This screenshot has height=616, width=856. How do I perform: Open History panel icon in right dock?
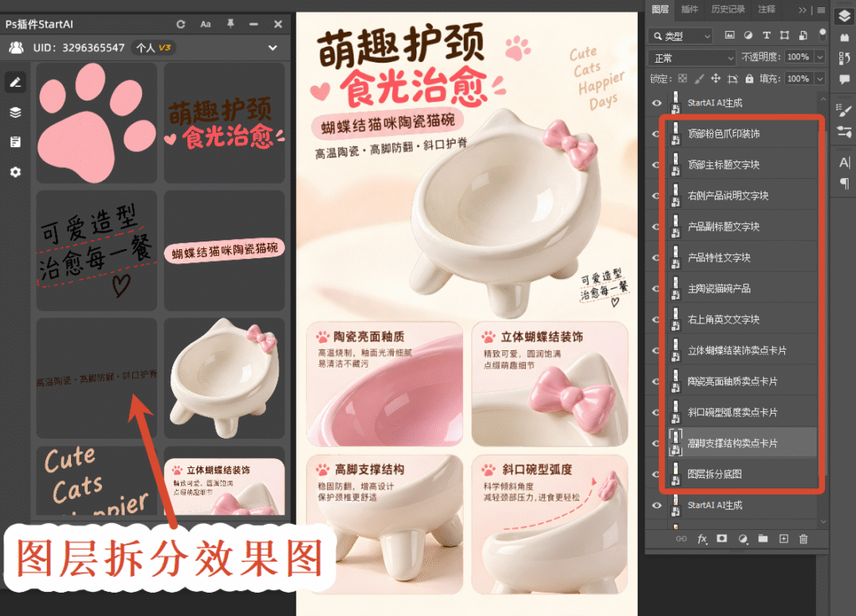click(844, 58)
